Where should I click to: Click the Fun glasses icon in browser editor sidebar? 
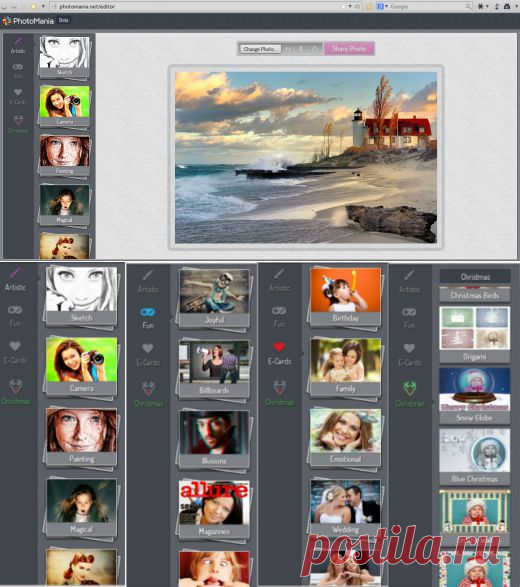point(18,67)
